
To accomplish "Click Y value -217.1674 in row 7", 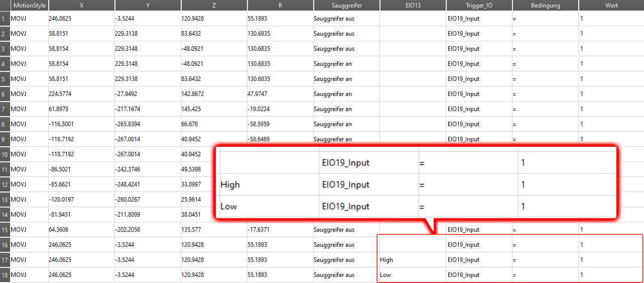I will [x=148, y=109].
